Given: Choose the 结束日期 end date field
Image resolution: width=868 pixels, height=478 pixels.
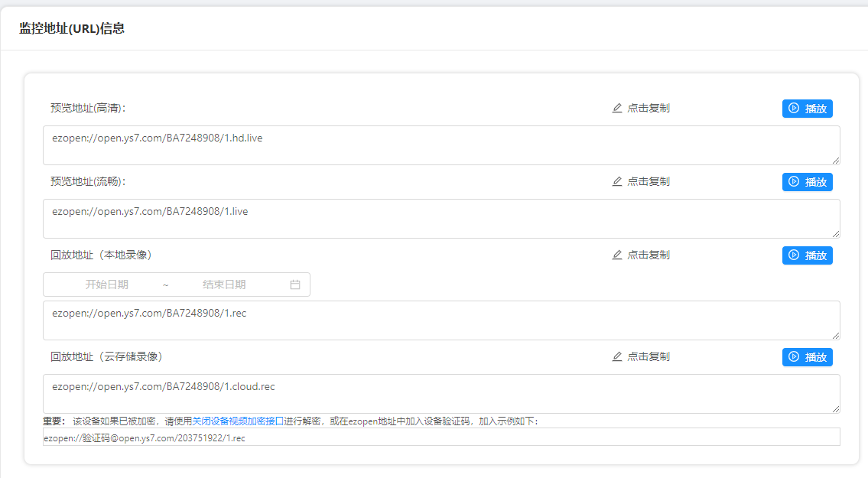Looking at the screenshot, I should 224,285.
